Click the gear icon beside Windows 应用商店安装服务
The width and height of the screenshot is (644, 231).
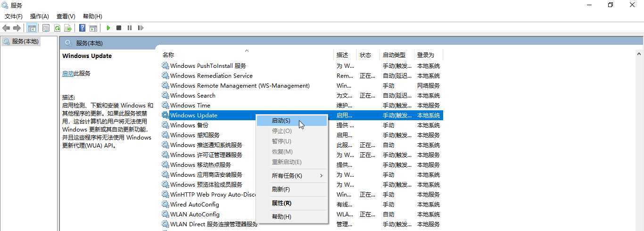[x=165, y=174]
